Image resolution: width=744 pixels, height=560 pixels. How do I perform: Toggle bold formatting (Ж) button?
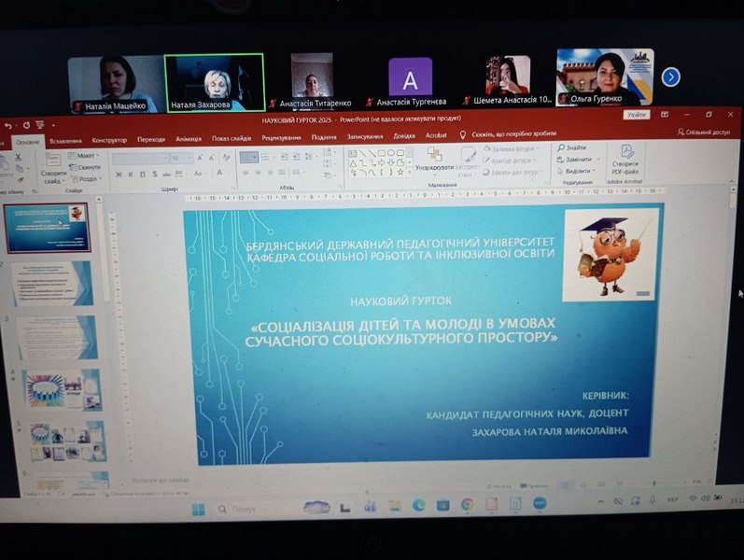119,174
